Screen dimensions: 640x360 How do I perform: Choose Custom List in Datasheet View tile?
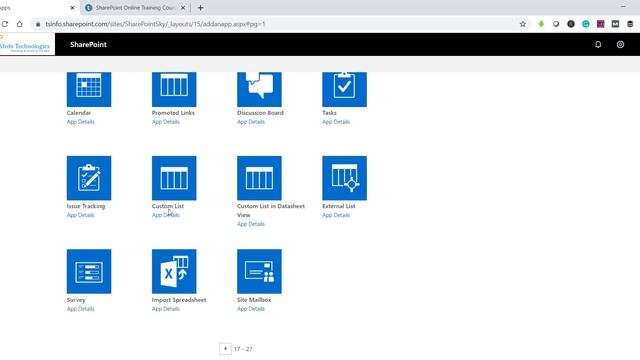[259, 178]
